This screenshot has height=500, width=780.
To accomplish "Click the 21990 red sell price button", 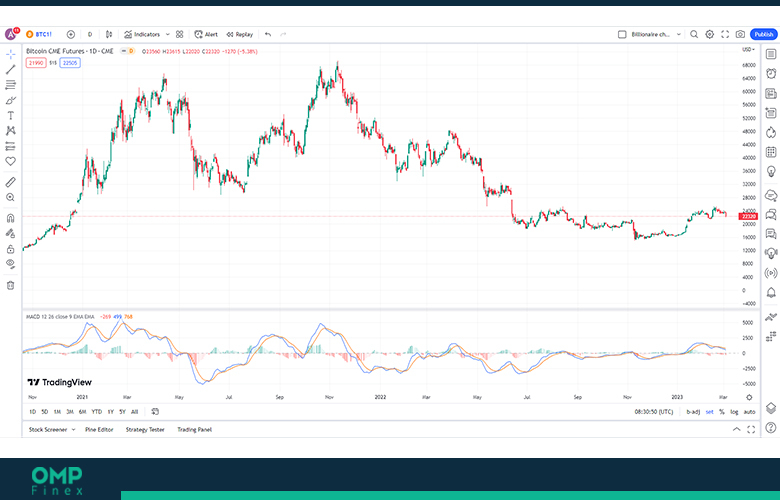I will click(x=36, y=63).
